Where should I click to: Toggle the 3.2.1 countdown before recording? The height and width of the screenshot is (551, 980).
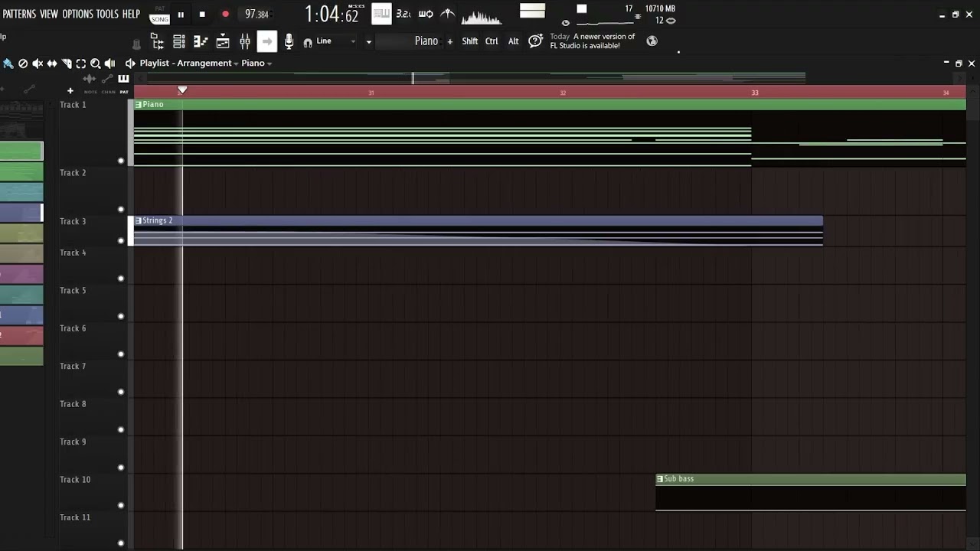(403, 14)
